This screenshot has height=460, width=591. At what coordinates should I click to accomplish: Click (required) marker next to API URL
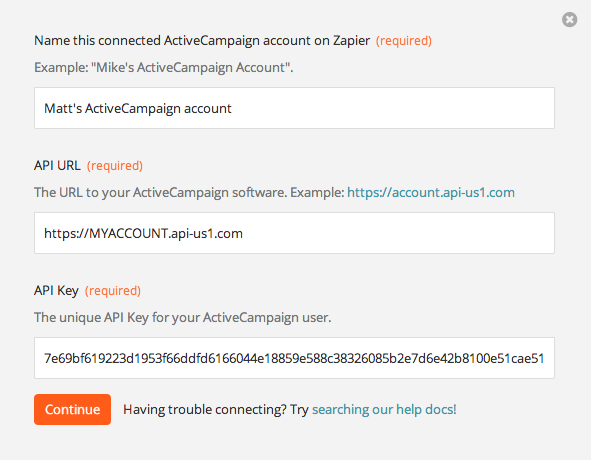[x=115, y=166]
